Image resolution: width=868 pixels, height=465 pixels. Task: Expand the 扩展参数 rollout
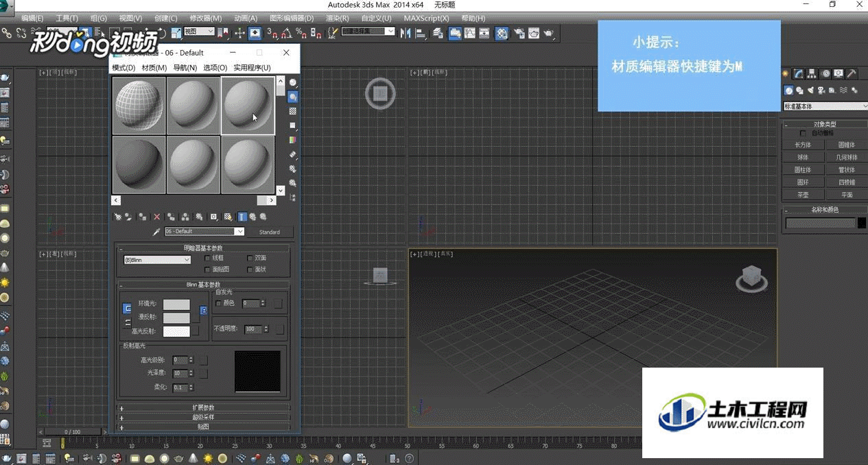[205, 407]
